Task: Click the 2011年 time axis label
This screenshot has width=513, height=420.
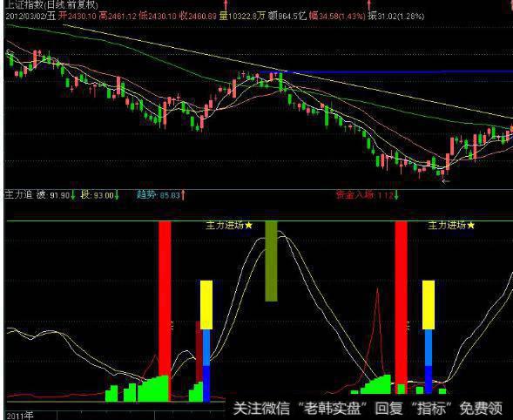Action: pyautogui.click(x=20, y=416)
